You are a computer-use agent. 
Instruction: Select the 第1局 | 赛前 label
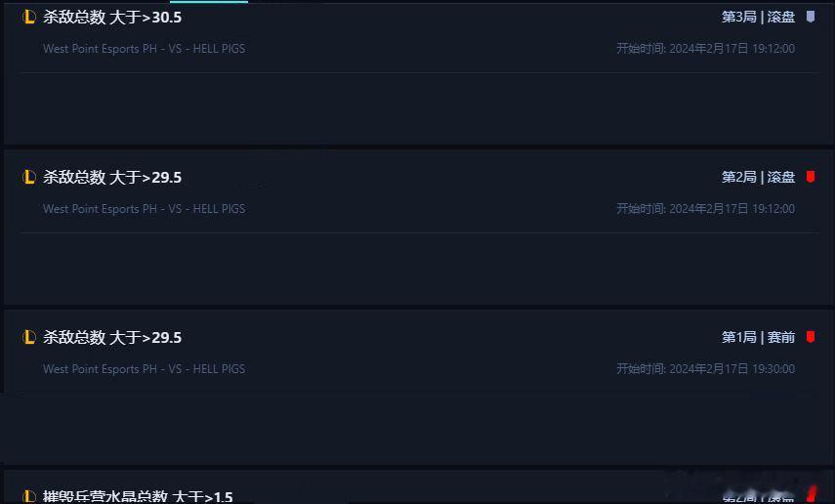pos(758,337)
